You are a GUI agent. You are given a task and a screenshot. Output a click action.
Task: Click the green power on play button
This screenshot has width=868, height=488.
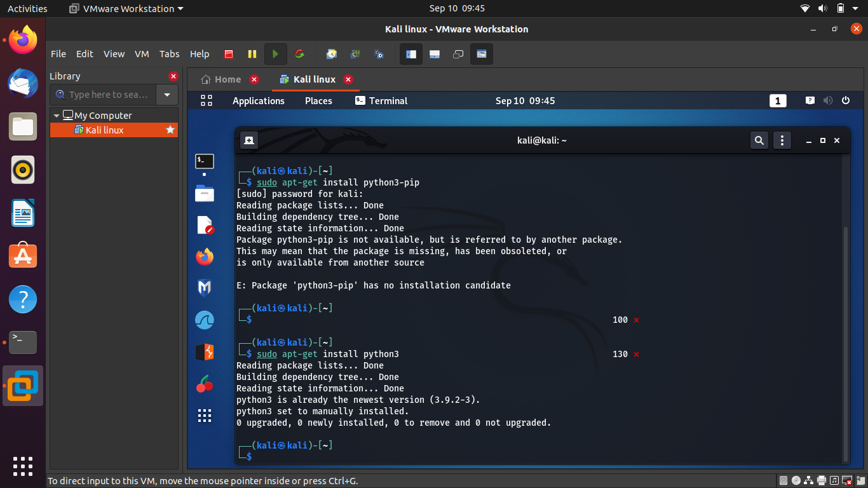(275, 54)
